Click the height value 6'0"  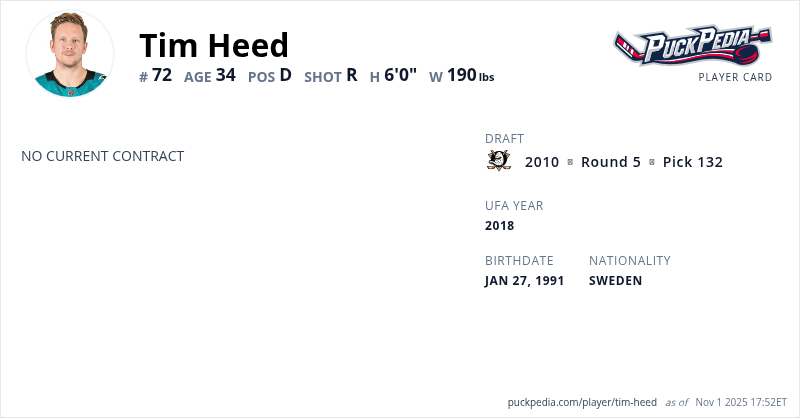[400, 75]
